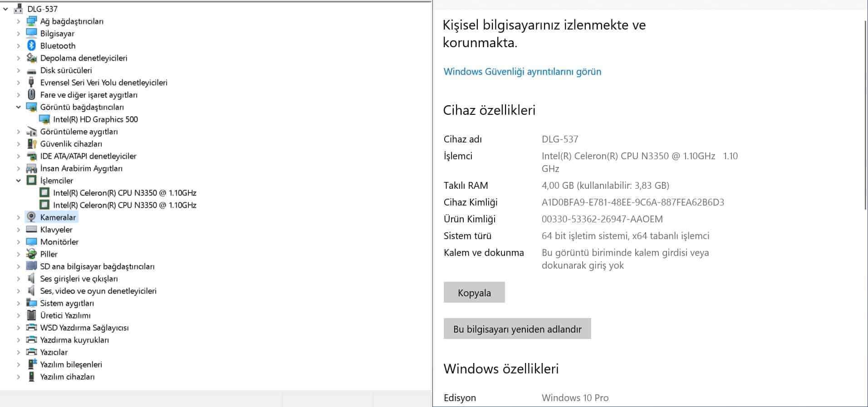Viewport: 868px width, 407px height.
Task: Select the Ses, video ve oyun denetleyicileri icon
Action: pyautogui.click(x=31, y=290)
